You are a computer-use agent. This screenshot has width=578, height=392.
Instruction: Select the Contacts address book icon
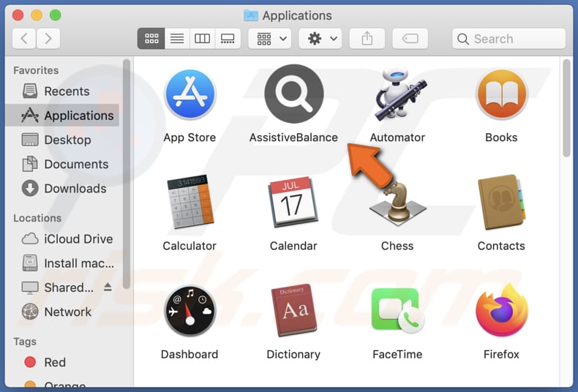[501, 202]
